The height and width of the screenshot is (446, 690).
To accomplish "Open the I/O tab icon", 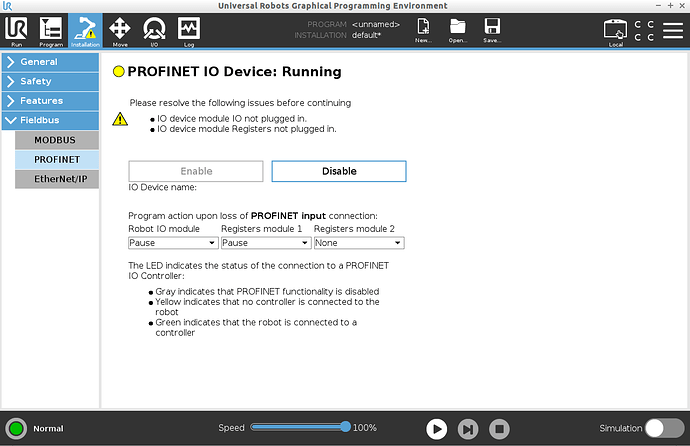I will pos(154,30).
